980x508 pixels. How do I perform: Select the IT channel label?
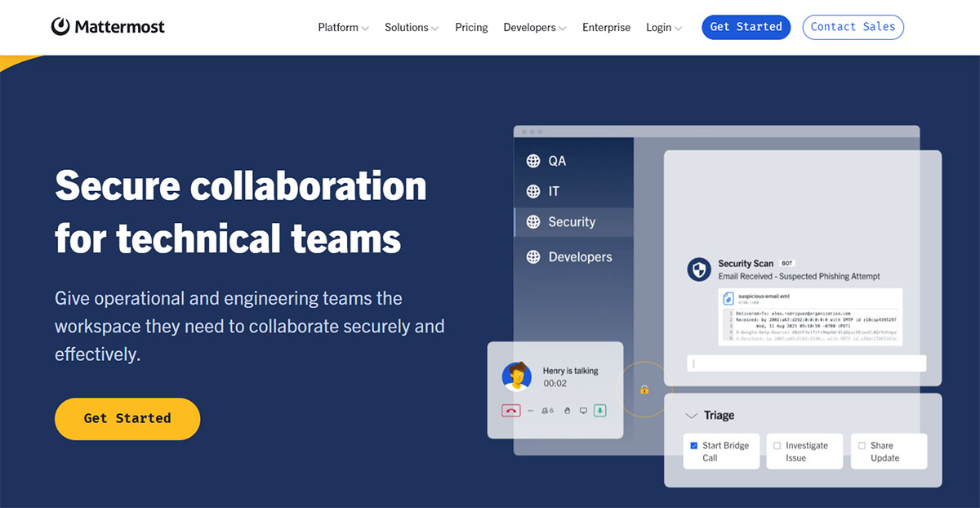(554, 191)
